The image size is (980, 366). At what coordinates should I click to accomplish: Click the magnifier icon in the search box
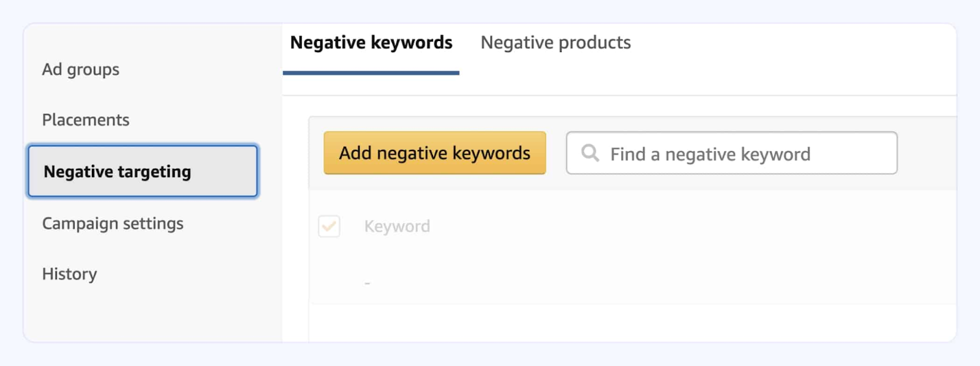tap(590, 153)
